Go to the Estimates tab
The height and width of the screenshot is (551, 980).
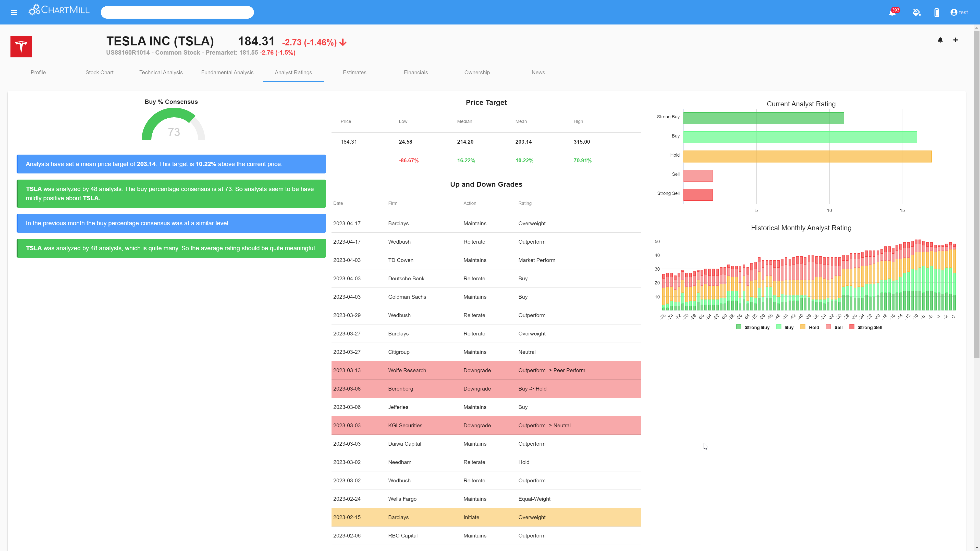[354, 72]
